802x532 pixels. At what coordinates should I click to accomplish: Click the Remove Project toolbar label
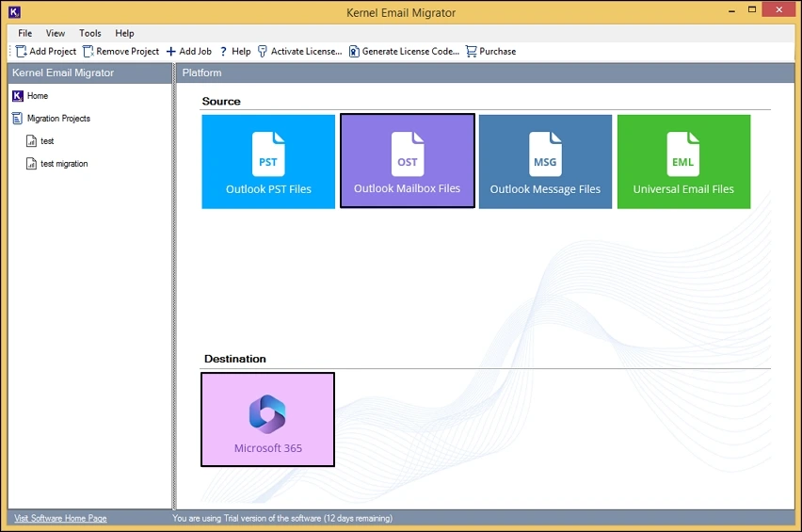127,51
